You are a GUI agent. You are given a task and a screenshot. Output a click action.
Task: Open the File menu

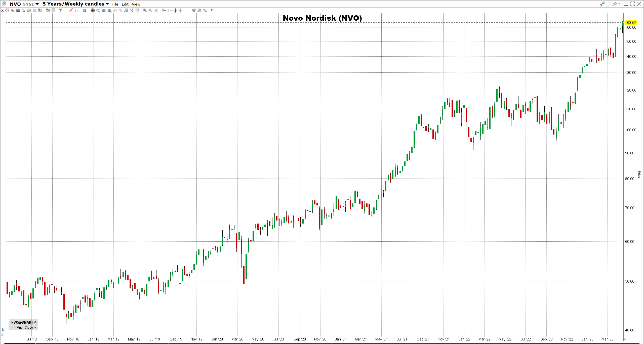pyautogui.click(x=115, y=4)
